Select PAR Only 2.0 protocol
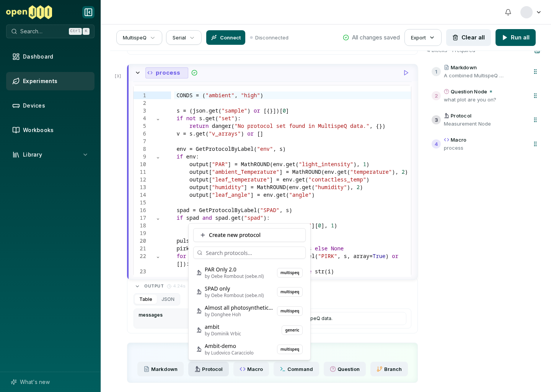Screen dimensions: 551x392 pyautogui.click(x=249, y=273)
